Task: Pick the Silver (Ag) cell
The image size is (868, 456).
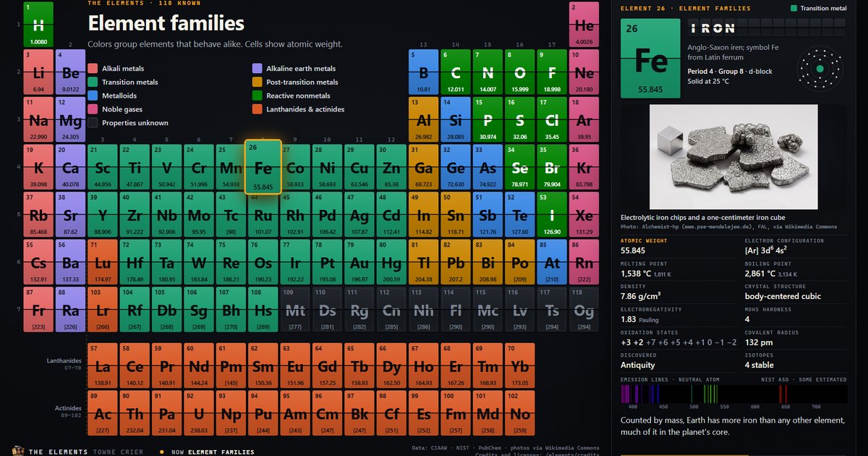Action: pyautogui.click(x=359, y=215)
